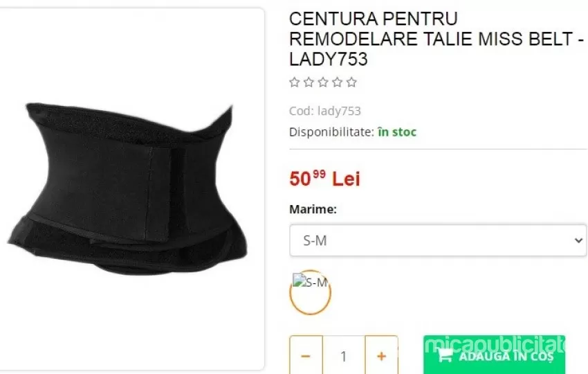This screenshot has width=588, height=374.
Task: Add product with Adauga in cos button
Action: tap(494, 355)
